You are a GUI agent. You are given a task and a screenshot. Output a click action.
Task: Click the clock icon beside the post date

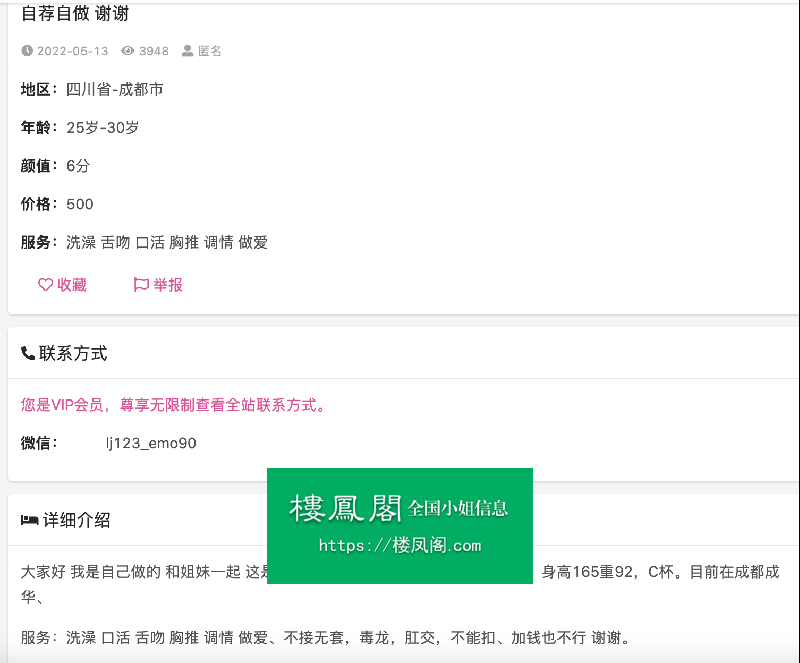pyautogui.click(x=27, y=51)
